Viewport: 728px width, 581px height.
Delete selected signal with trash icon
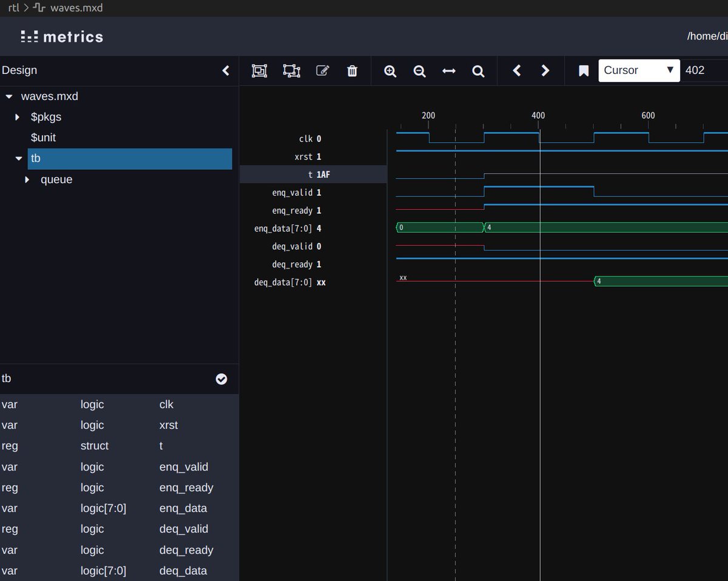tap(352, 71)
